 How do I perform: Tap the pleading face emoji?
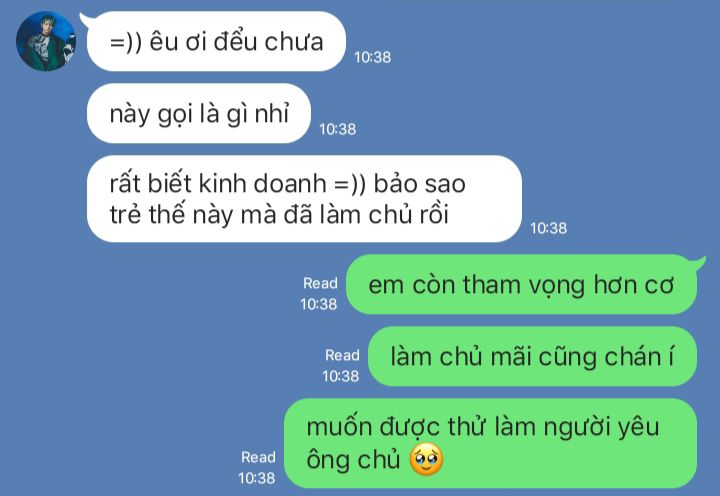tap(427, 460)
